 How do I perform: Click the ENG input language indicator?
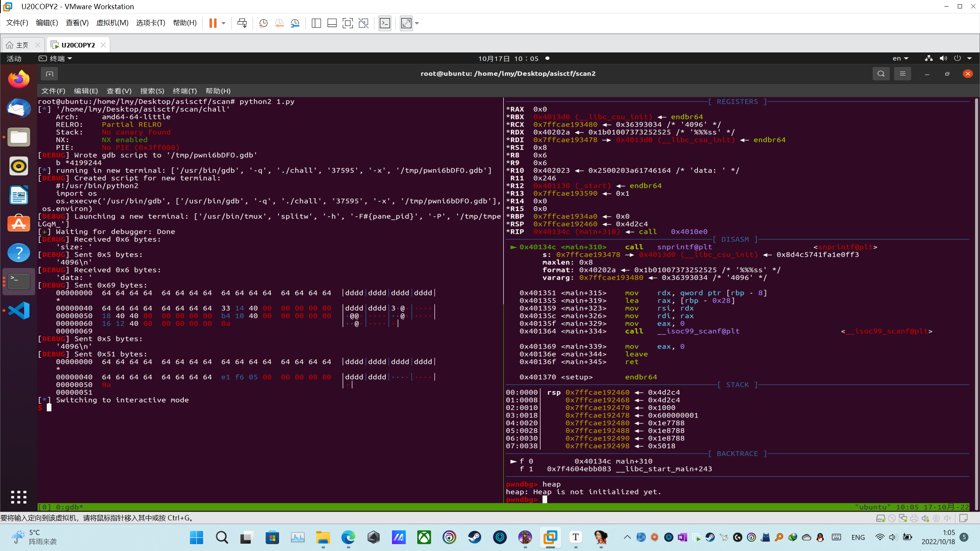point(858,537)
